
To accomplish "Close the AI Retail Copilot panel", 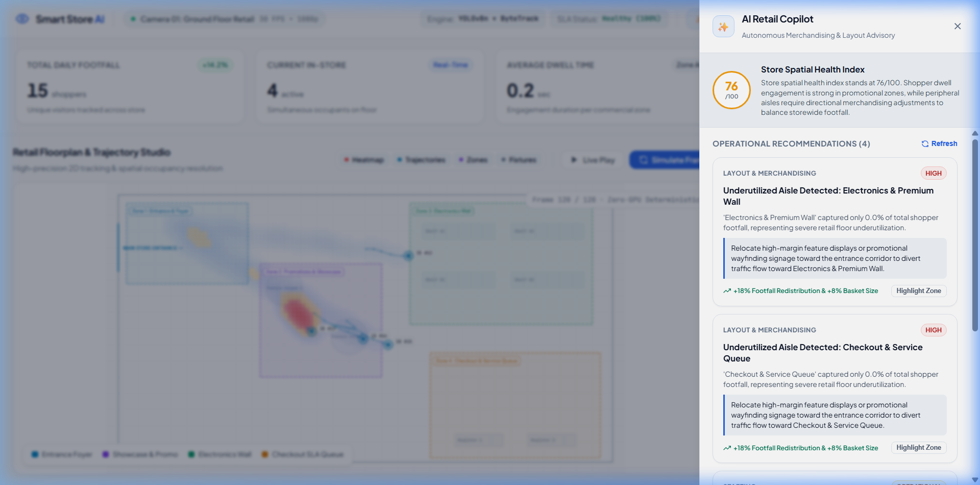I will (x=958, y=26).
